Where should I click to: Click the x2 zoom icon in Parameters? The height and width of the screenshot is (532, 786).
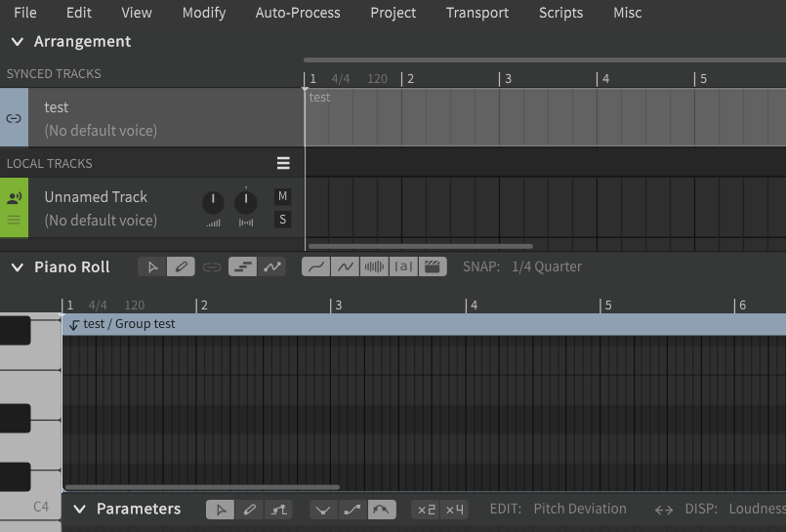coord(426,510)
